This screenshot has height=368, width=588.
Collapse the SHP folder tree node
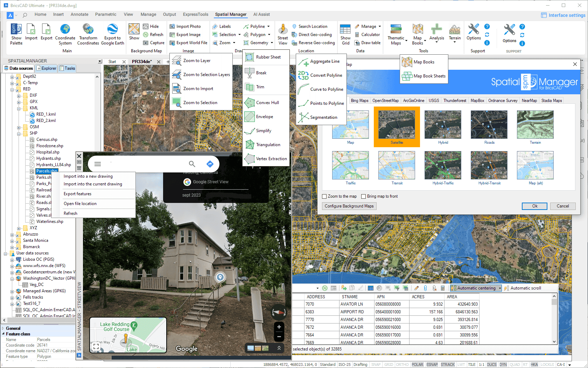point(19,133)
